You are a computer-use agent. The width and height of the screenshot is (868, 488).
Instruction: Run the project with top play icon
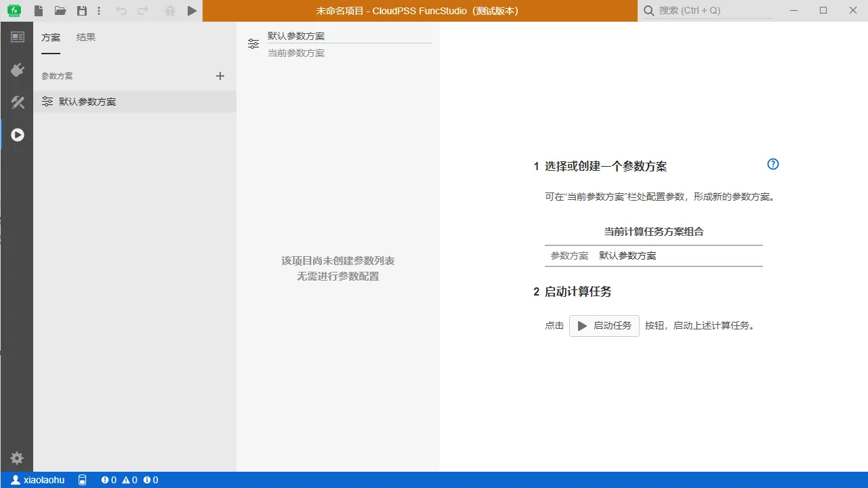pos(192,11)
